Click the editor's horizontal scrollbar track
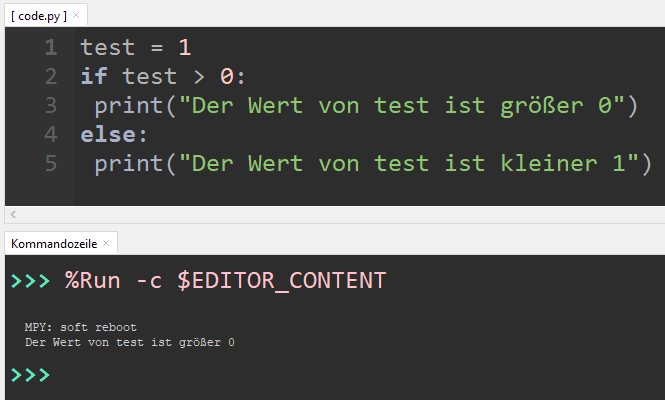Screen dimensions: 665x400 pos(330,214)
